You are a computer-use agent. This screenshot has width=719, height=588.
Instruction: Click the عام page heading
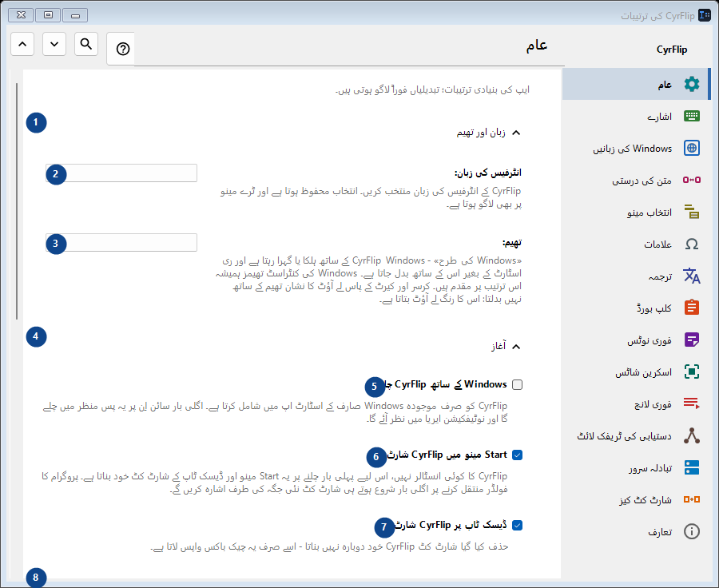[x=537, y=45]
